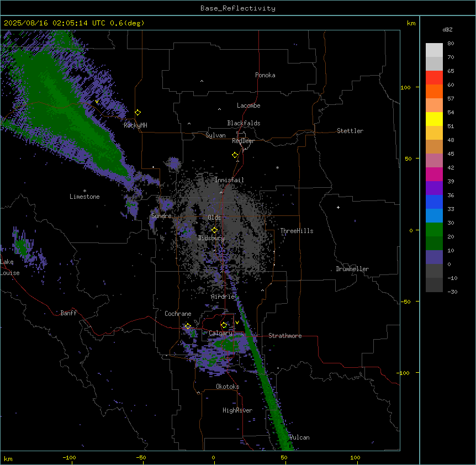Click the Olds city label
The height and width of the screenshot is (465, 476).
pyautogui.click(x=214, y=218)
